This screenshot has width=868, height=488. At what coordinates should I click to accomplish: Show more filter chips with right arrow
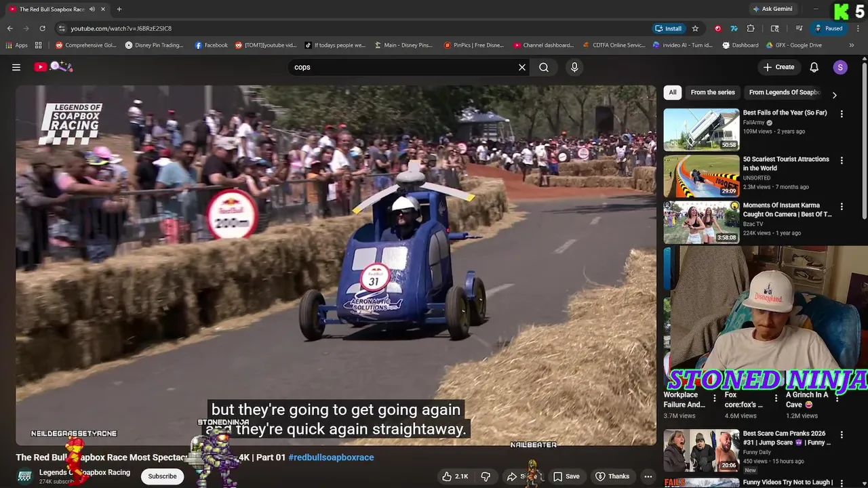point(835,95)
